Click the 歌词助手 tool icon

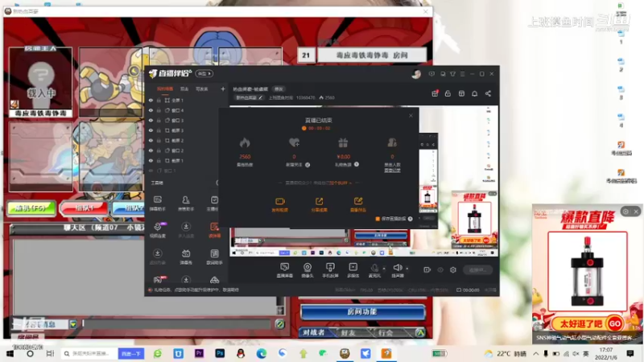point(214,253)
